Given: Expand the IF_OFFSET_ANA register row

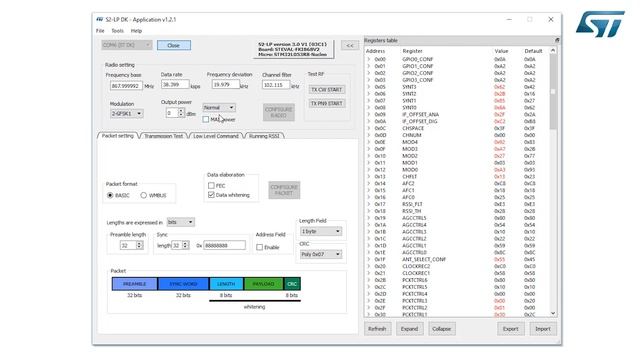Looking at the screenshot, I should (368, 115).
